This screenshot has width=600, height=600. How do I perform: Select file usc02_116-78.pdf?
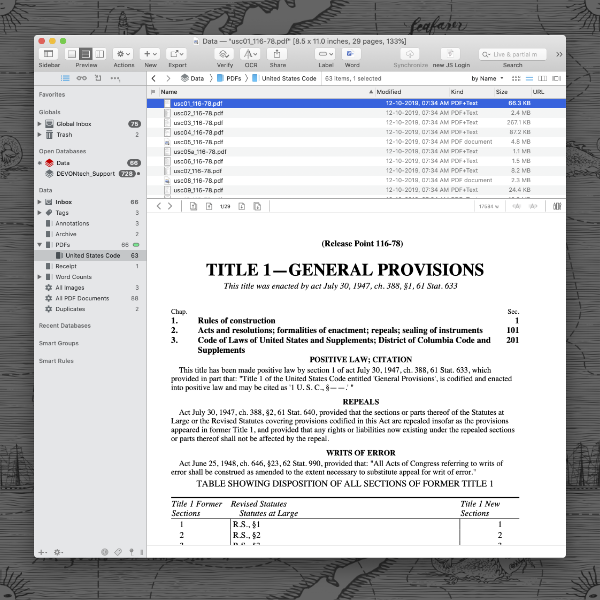tap(356, 113)
